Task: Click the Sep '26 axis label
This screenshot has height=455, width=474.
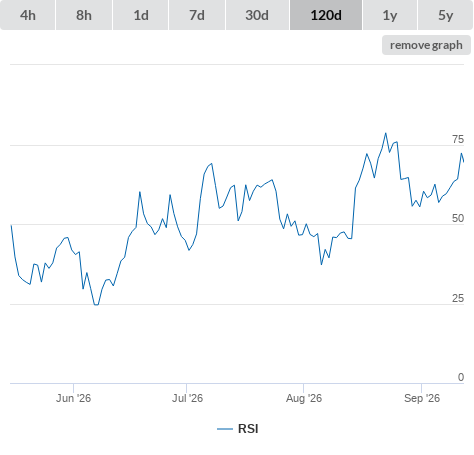Action: pyautogui.click(x=422, y=398)
